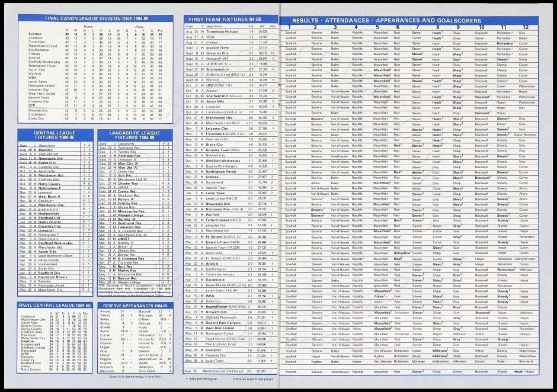Click column number 1 header in results grid
Viewport: 557px width, 392px height.
(290, 27)
